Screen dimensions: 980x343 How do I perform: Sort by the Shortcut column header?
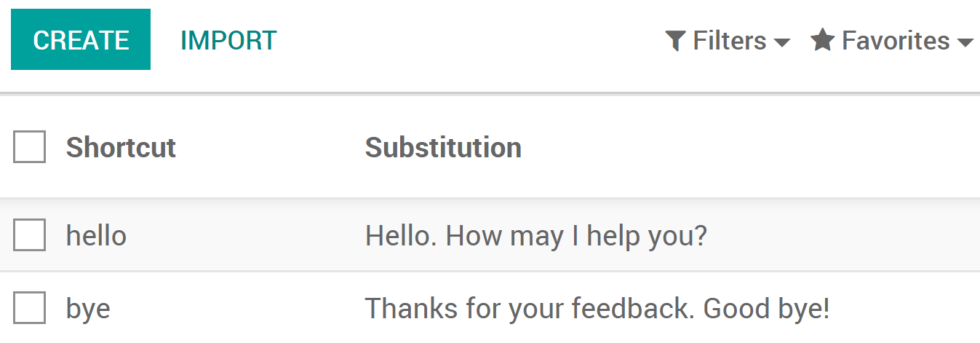pos(121,148)
